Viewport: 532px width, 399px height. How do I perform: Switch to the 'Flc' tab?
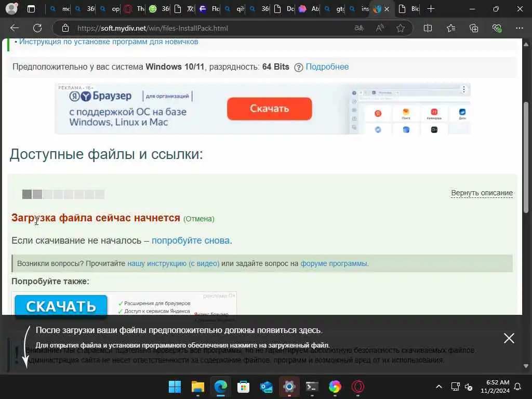[x=209, y=9]
